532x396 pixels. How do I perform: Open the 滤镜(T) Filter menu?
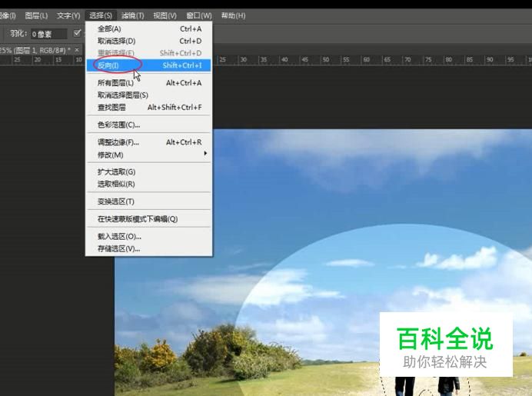pyautogui.click(x=132, y=15)
